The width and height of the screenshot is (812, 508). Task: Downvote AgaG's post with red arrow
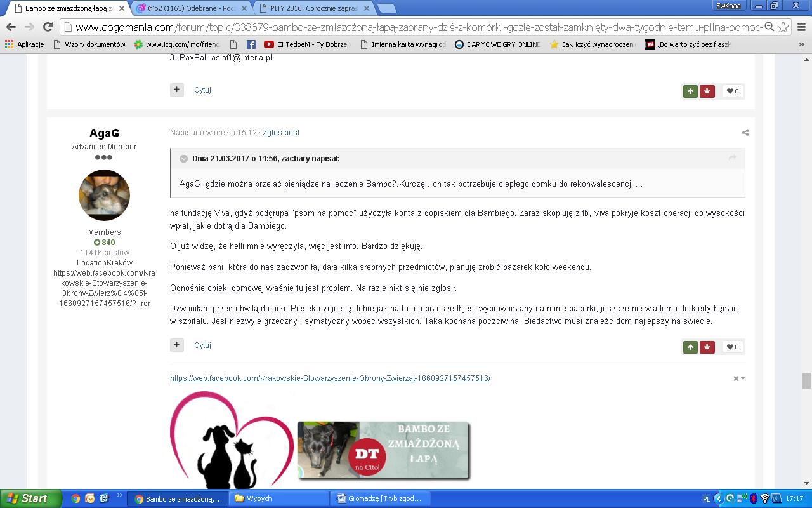(x=707, y=347)
